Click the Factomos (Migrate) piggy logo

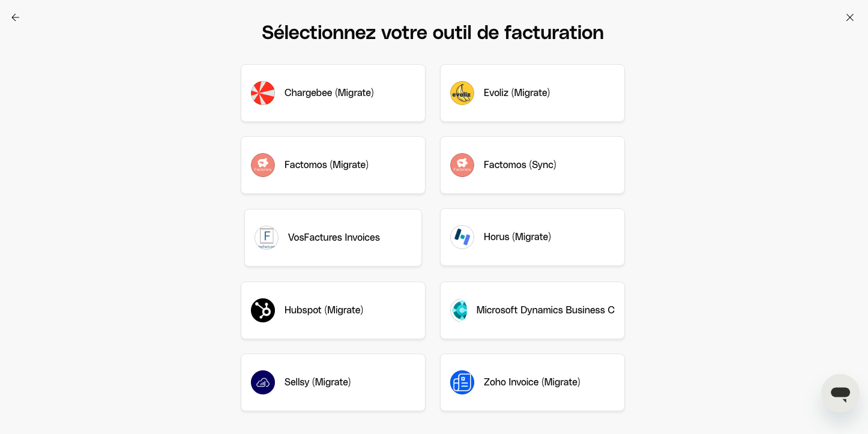tap(263, 165)
